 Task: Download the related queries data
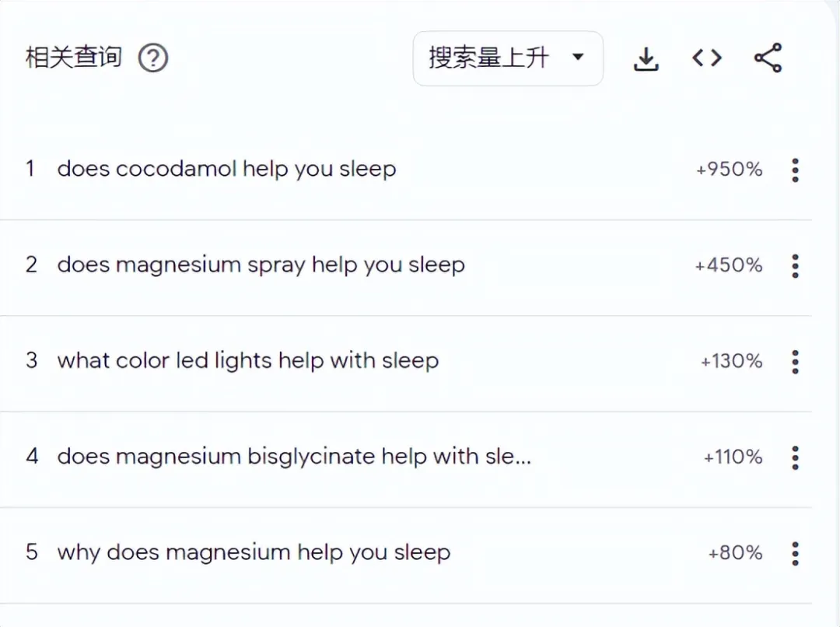[646, 58]
